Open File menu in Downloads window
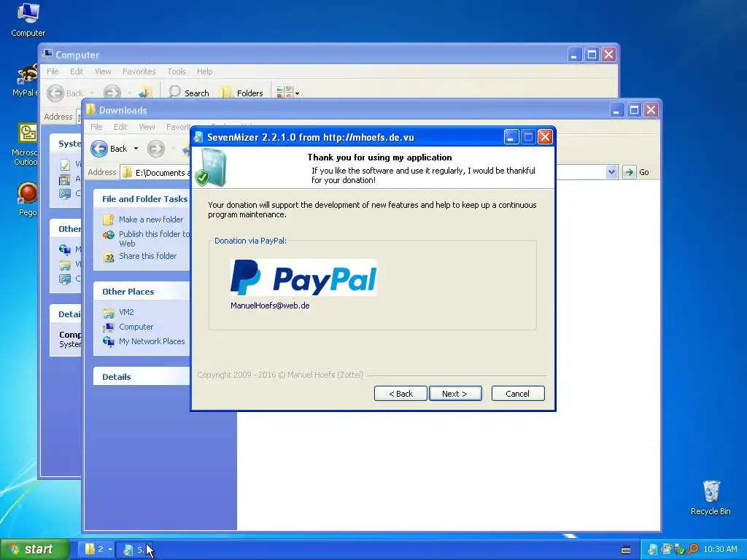Image resolution: width=747 pixels, height=560 pixels. [x=96, y=127]
